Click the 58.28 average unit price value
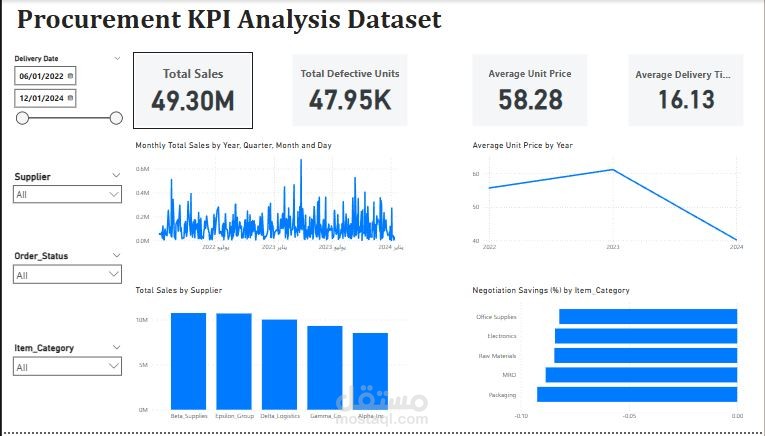The height and width of the screenshot is (436, 765). point(530,100)
